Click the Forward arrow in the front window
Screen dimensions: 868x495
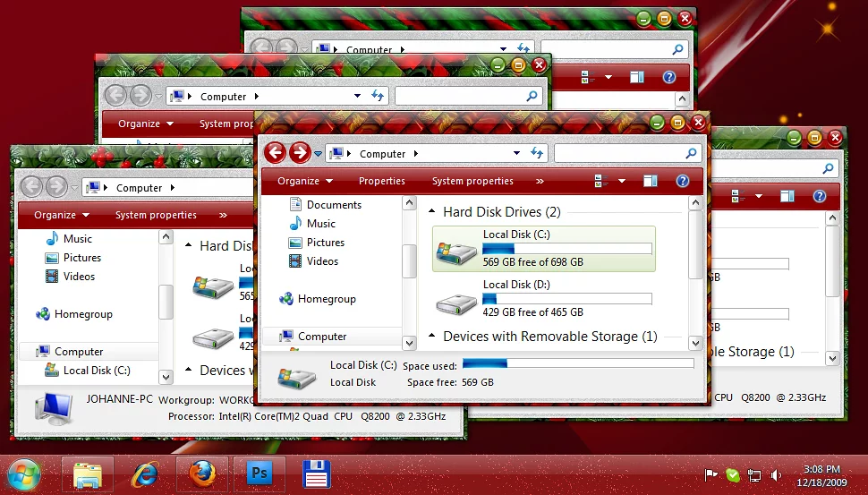[300, 153]
